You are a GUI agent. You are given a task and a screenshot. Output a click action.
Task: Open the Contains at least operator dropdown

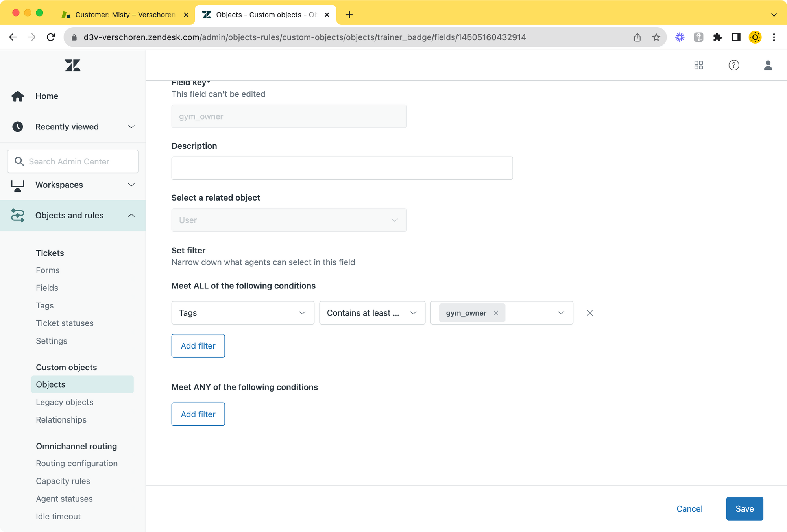coord(372,313)
